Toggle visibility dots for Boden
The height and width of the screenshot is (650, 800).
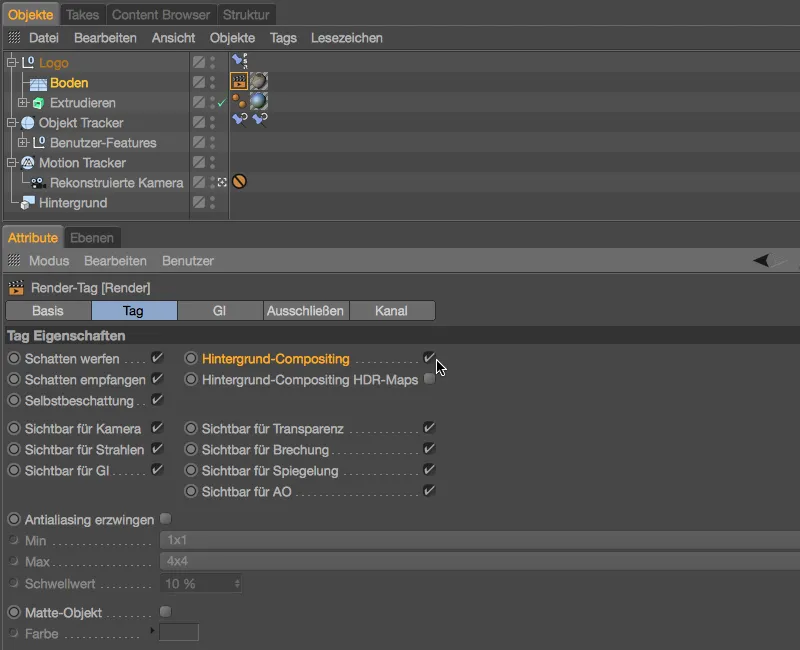click(x=213, y=83)
